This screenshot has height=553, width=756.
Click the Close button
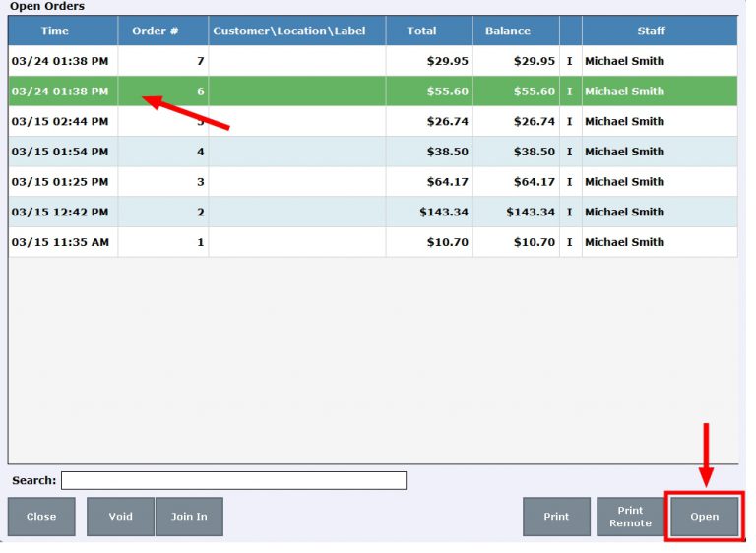(x=41, y=517)
